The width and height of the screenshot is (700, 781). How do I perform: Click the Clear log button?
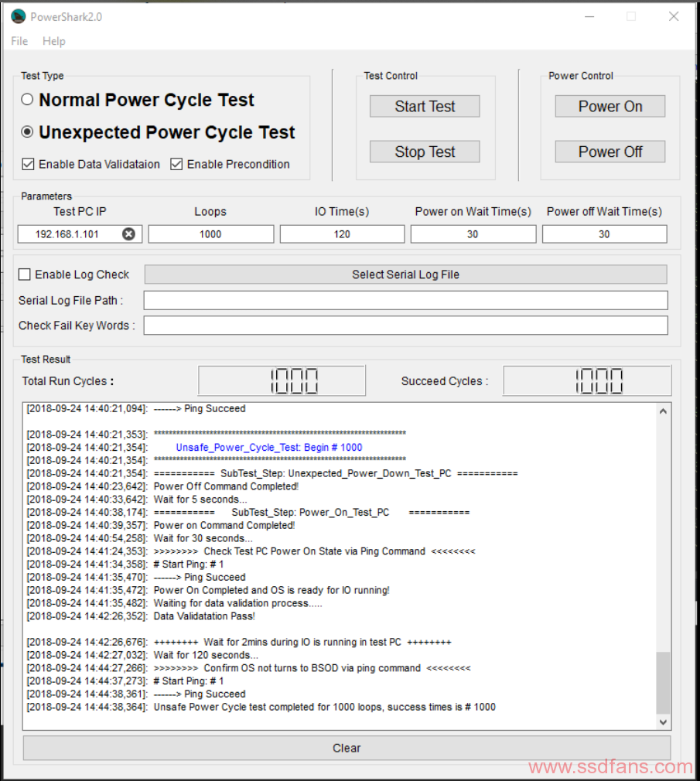347,748
